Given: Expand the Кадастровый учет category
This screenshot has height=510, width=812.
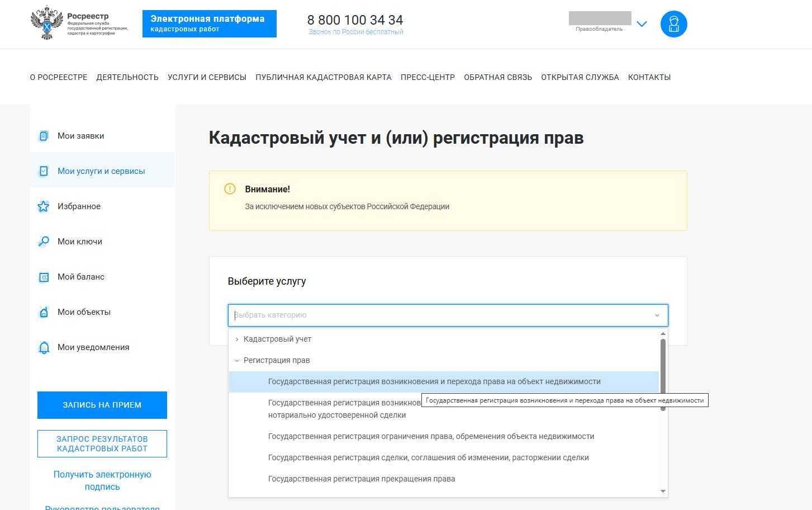Looking at the screenshot, I should (237, 339).
